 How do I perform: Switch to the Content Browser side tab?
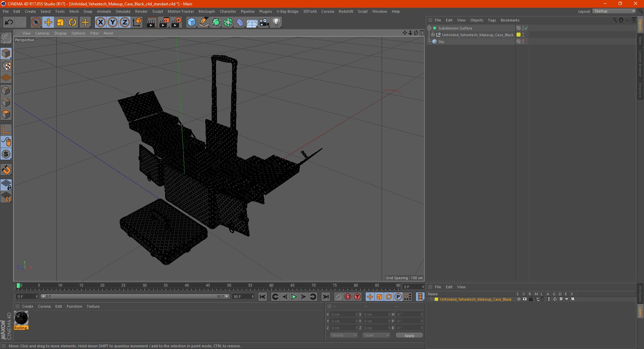tap(640, 63)
